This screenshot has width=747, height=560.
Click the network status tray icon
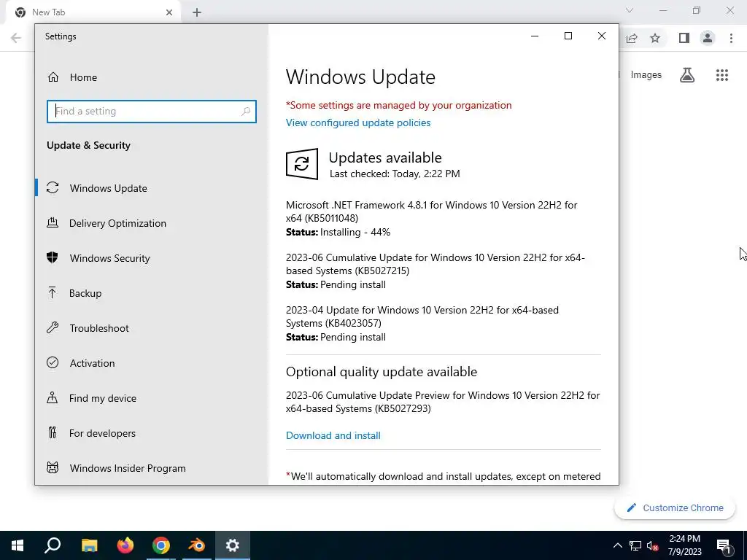click(x=635, y=545)
